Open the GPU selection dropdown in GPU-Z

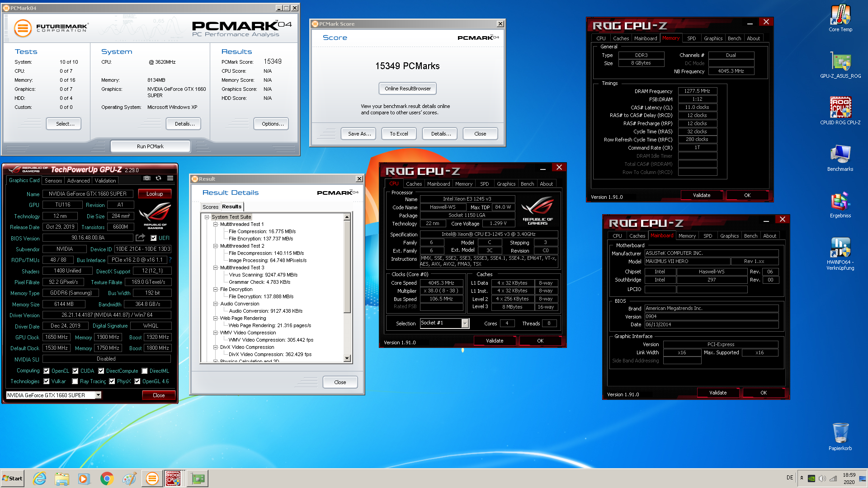pyautogui.click(x=98, y=395)
